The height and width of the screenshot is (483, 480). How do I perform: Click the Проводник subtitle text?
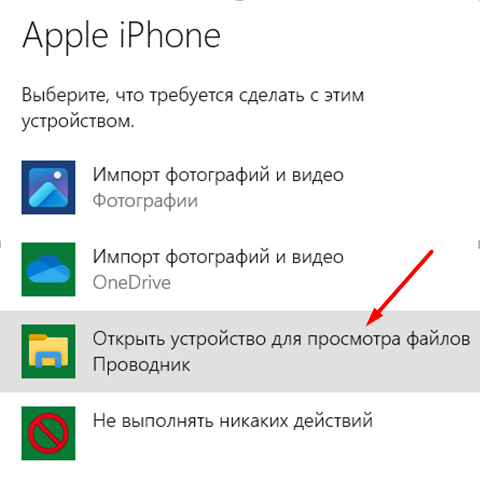(x=141, y=365)
